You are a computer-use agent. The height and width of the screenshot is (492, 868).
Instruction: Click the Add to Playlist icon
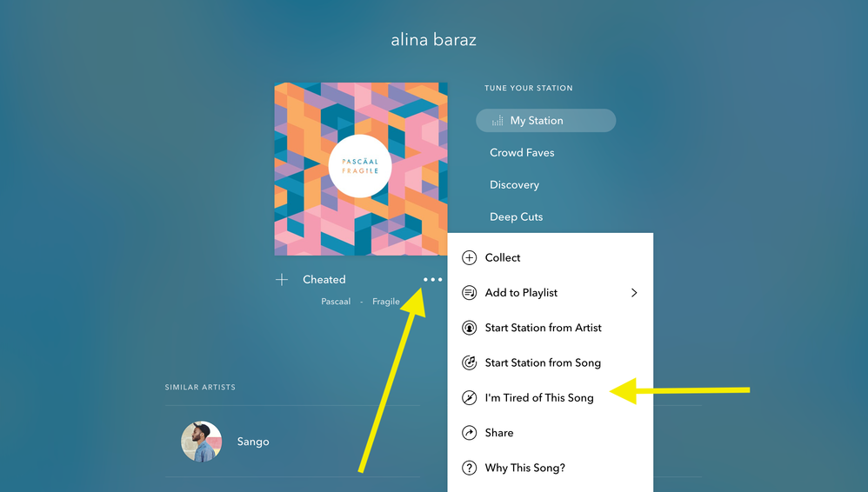click(x=469, y=293)
